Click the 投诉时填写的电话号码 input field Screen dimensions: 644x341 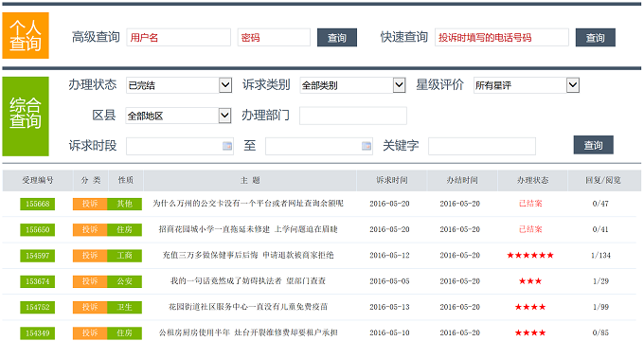tap(502, 37)
